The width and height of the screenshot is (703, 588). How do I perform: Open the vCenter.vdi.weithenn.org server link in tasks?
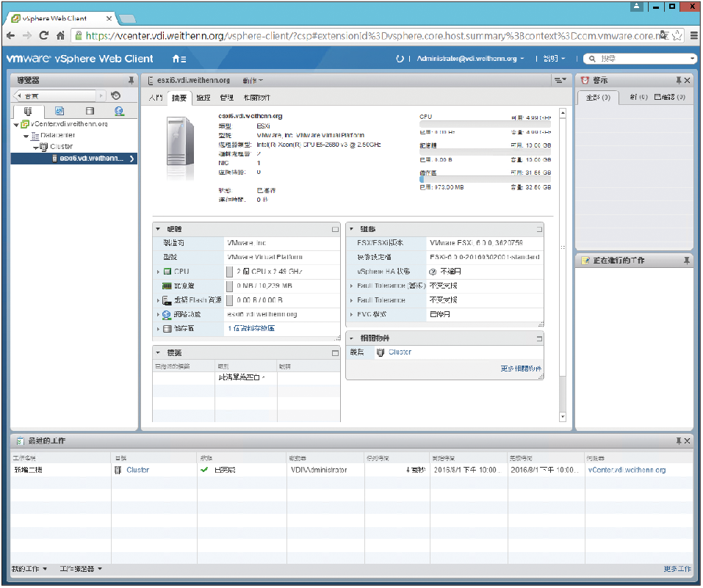(627, 470)
